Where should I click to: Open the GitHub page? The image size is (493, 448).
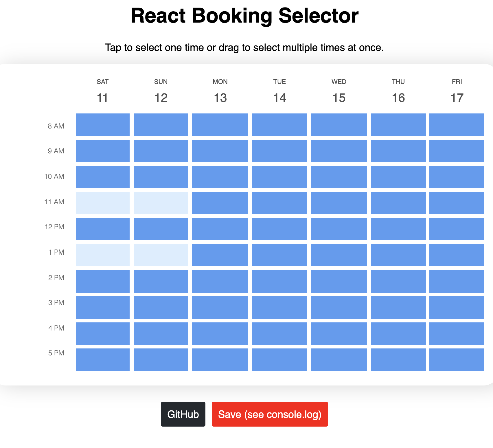point(183,414)
